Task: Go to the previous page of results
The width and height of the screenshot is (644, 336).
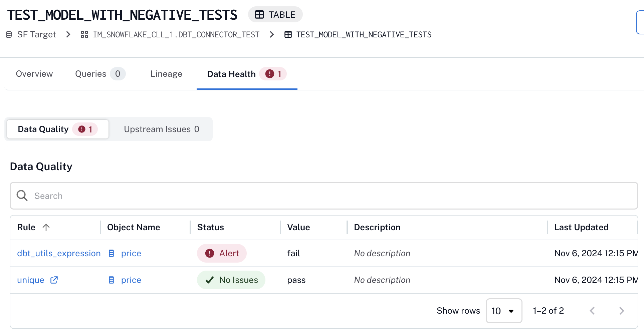Action: tap(592, 311)
